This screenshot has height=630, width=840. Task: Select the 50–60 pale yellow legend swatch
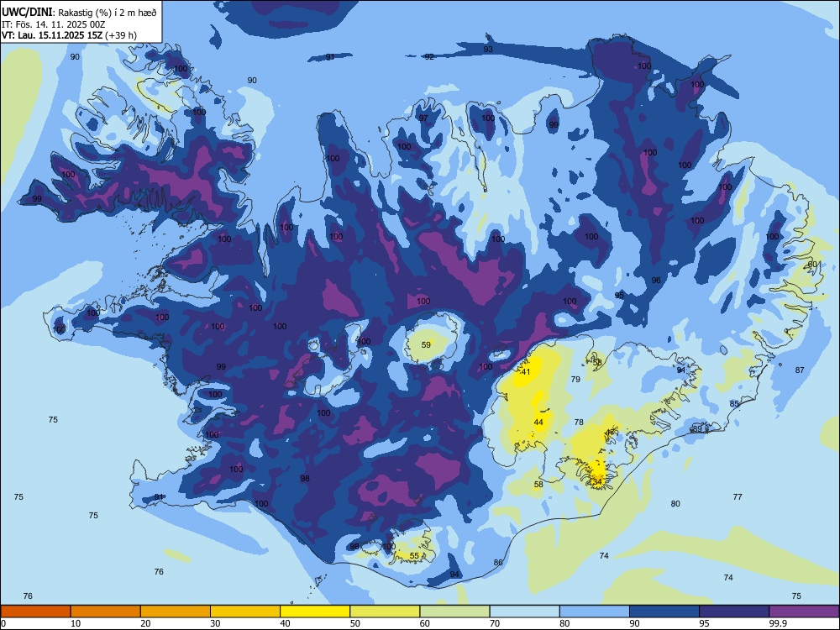tap(385, 612)
